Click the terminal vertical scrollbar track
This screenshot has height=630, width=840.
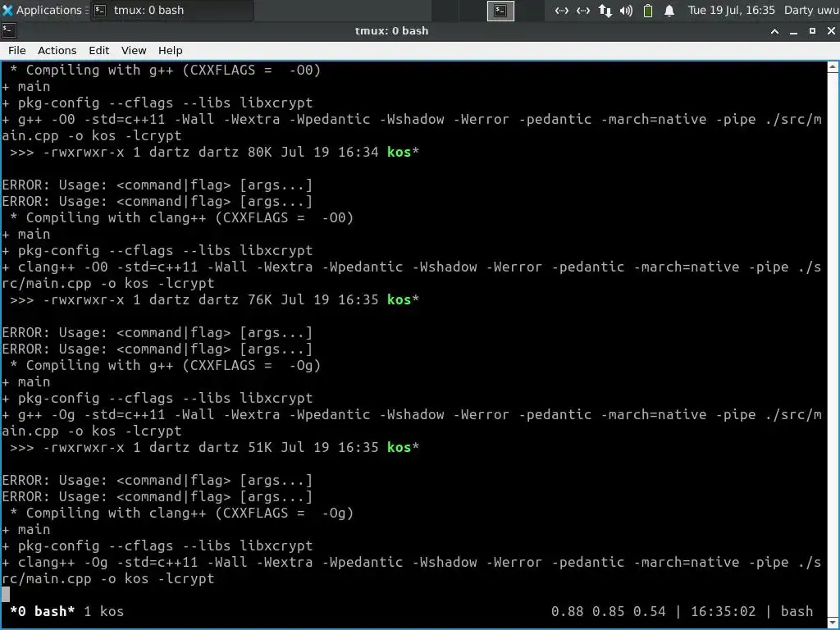tap(833, 345)
